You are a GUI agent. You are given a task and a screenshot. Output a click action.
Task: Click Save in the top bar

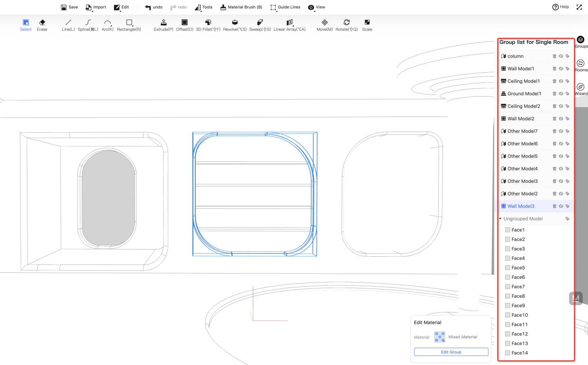tap(69, 7)
